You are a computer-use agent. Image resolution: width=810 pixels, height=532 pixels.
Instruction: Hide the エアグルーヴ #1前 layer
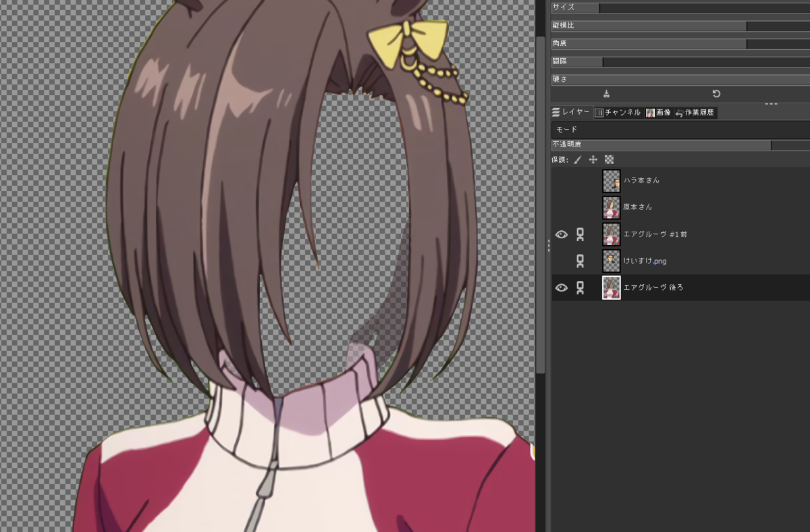561,234
